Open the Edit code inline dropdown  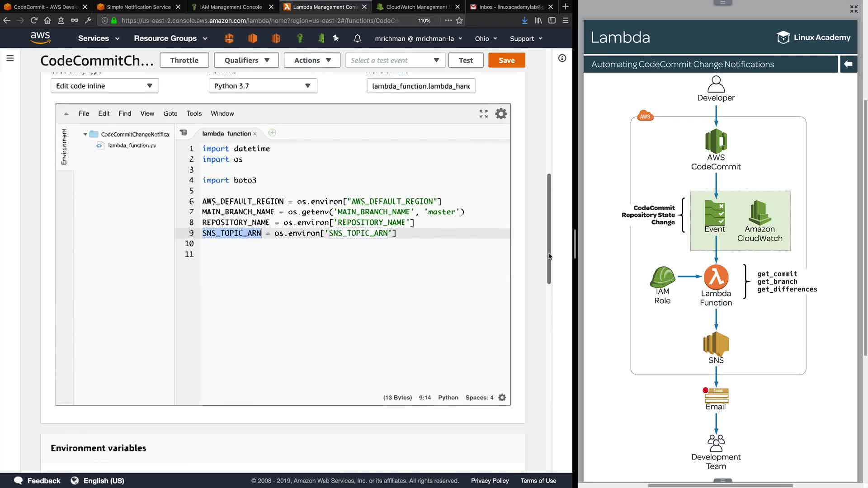pos(104,86)
